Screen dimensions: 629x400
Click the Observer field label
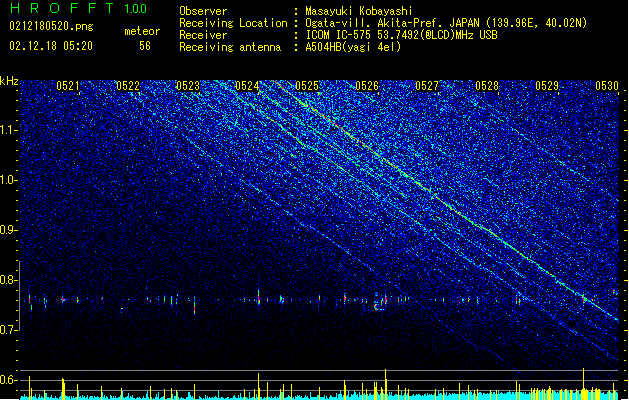pyautogui.click(x=203, y=11)
